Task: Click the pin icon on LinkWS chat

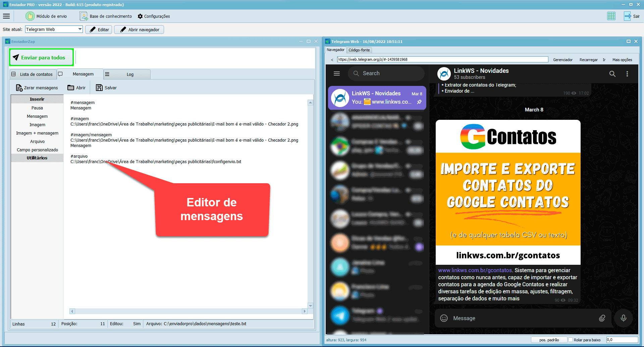Action: click(x=419, y=102)
